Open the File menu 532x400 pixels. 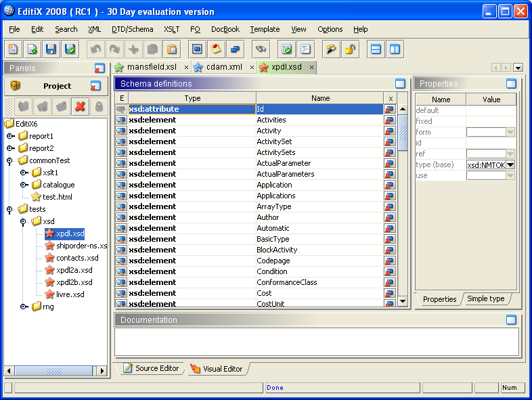click(14, 29)
